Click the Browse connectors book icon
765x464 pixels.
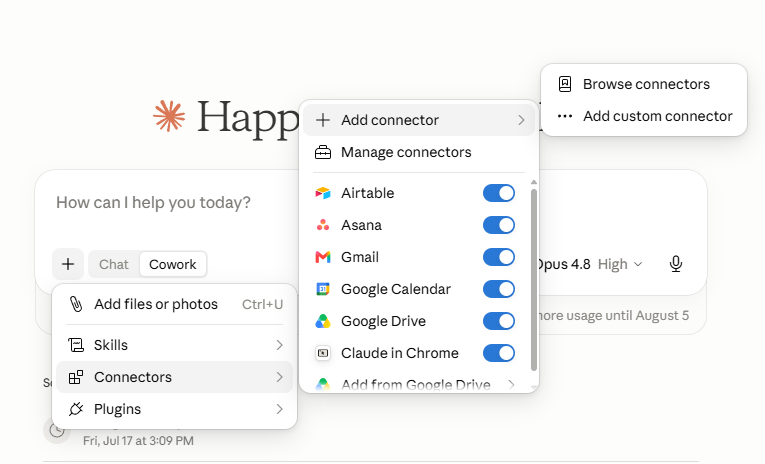(564, 84)
